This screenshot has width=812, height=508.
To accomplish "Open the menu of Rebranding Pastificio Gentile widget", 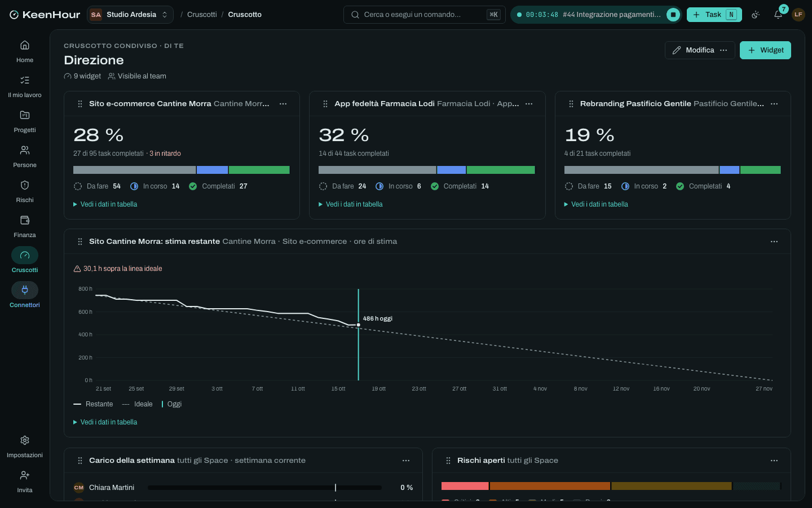I will tap(774, 104).
